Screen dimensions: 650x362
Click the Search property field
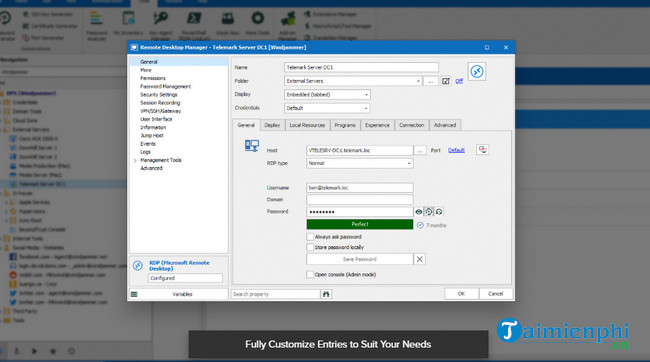[276, 294]
